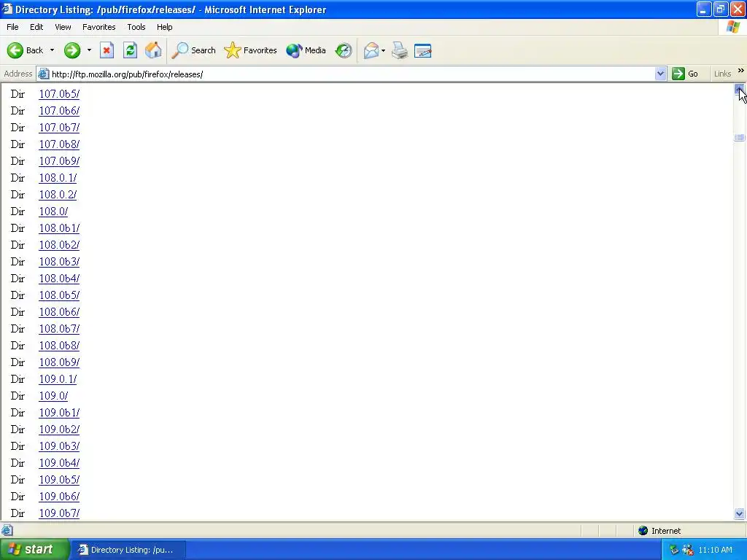Click the Go button
The image size is (747, 560).
click(x=686, y=74)
